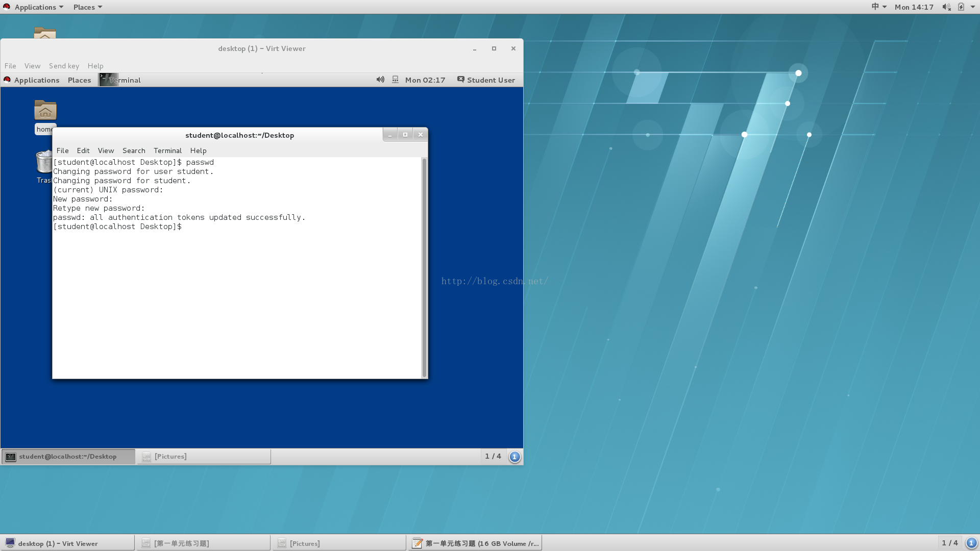The image size is (980, 551).
Task: Click the guest network connection icon
Action: 395,80
